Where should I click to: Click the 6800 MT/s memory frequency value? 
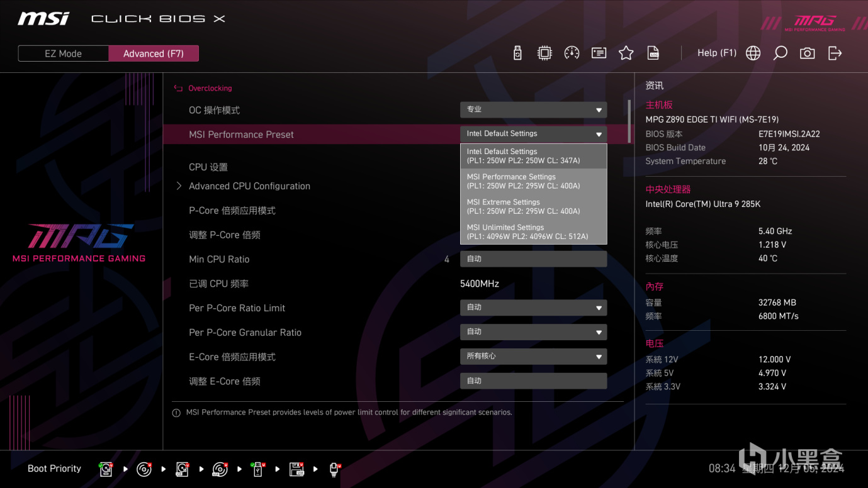click(779, 316)
